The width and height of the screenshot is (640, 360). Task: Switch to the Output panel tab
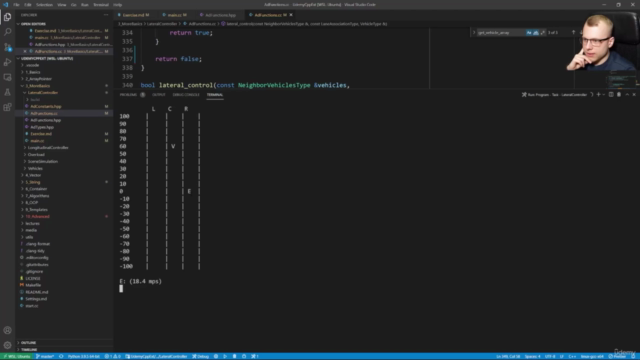click(x=159, y=95)
